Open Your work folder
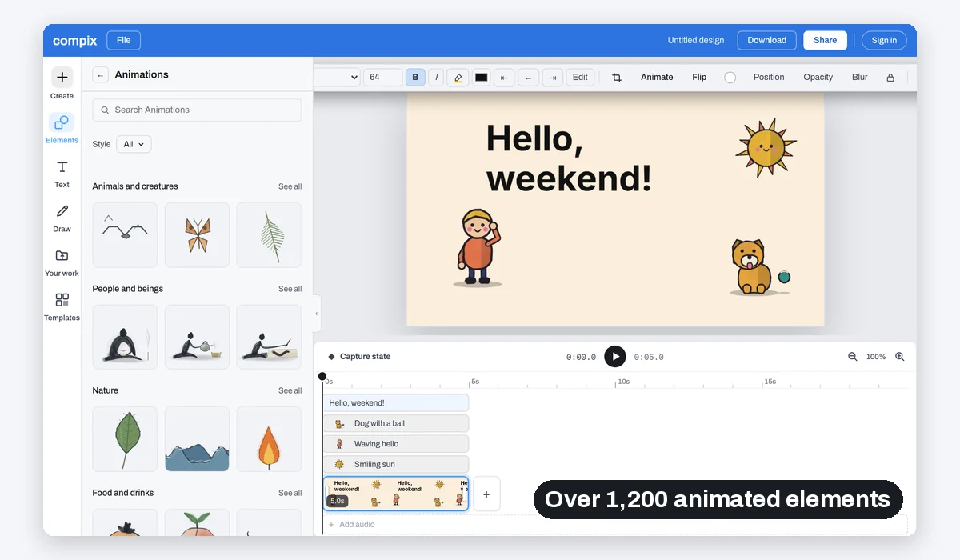This screenshot has height=560, width=960. point(62,262)
